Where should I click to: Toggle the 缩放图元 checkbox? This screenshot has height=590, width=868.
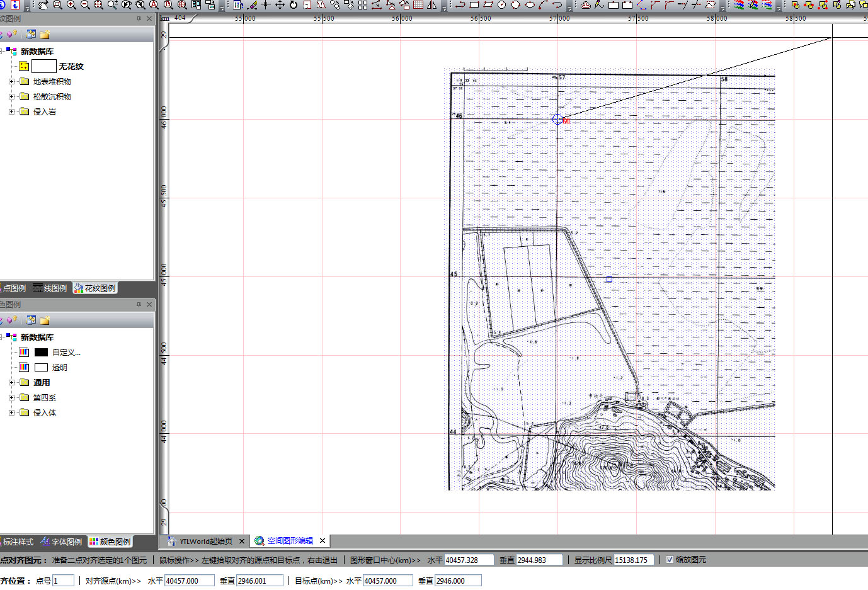(x=670, y=560)
